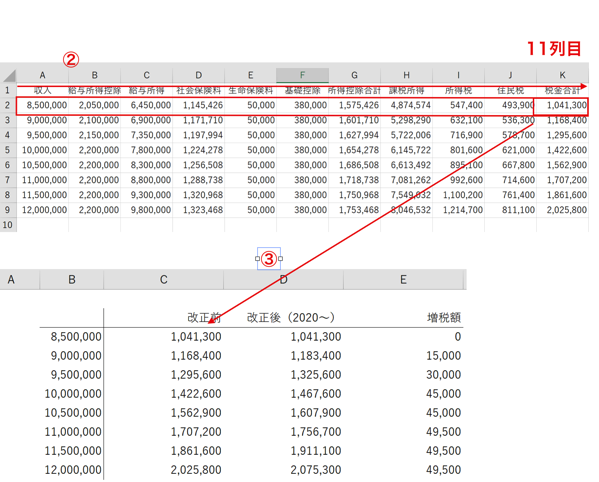
Task: Select cell with value 811,100
Action: coord(510,210)
